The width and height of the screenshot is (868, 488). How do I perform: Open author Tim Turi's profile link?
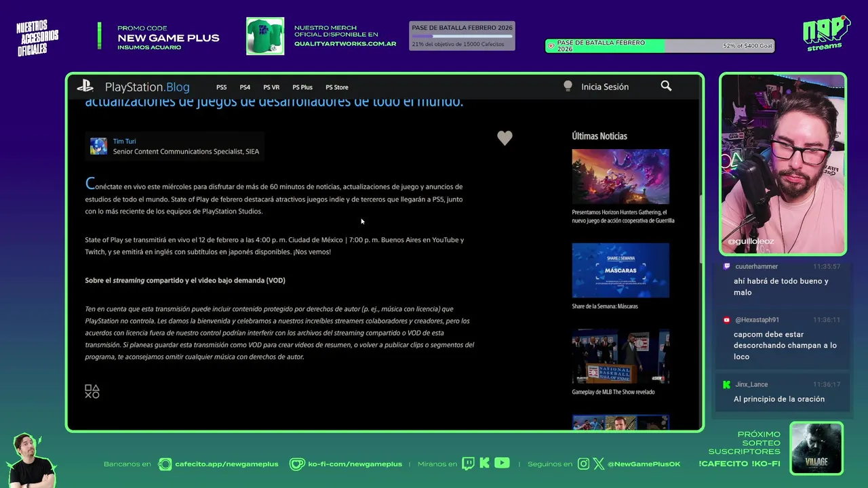(x=124, y=142)
